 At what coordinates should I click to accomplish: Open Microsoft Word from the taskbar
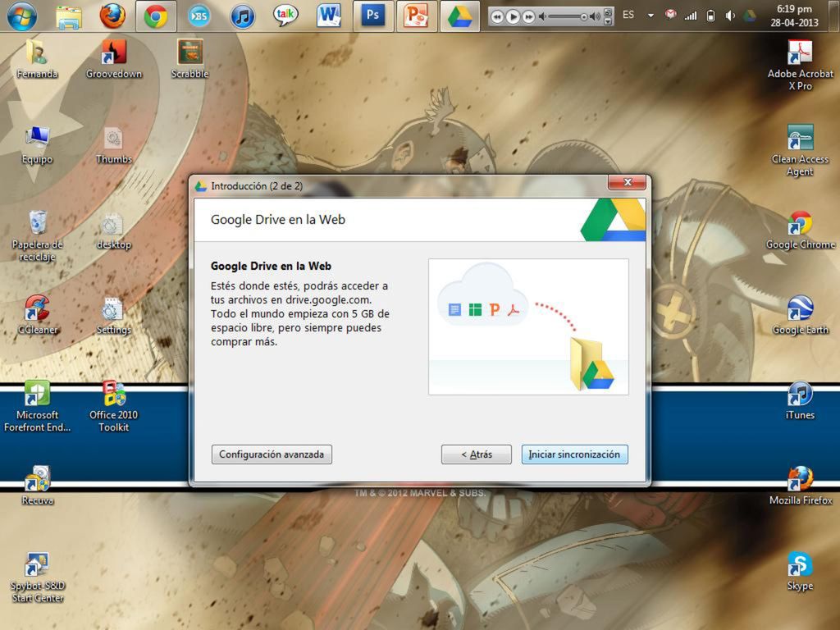click(x=328, y=16)
